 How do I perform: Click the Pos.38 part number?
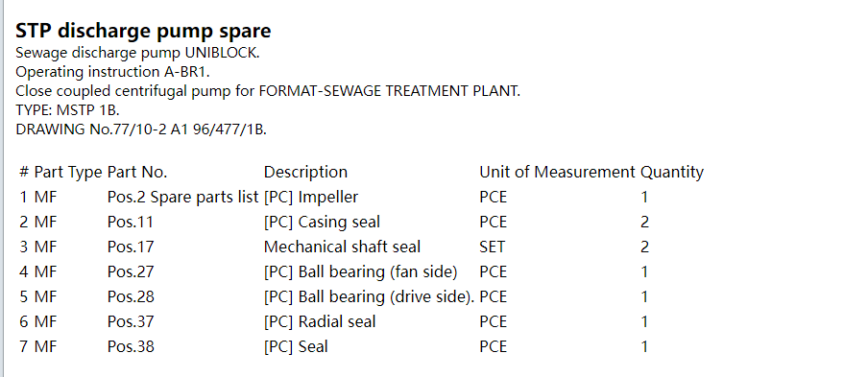(130, 346)
